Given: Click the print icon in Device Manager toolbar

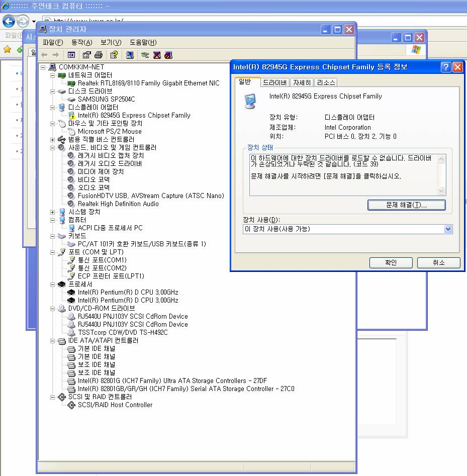Looking at the screenshot, I should 99,55.
